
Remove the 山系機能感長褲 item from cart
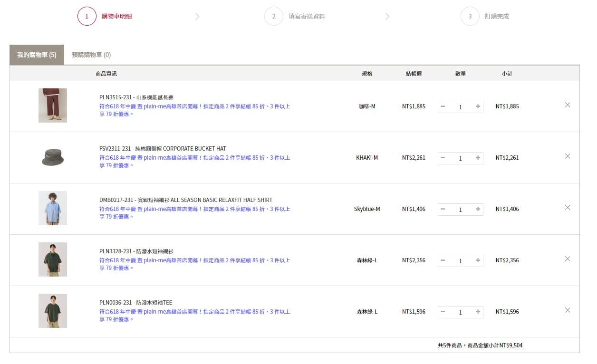pos(567,105)
